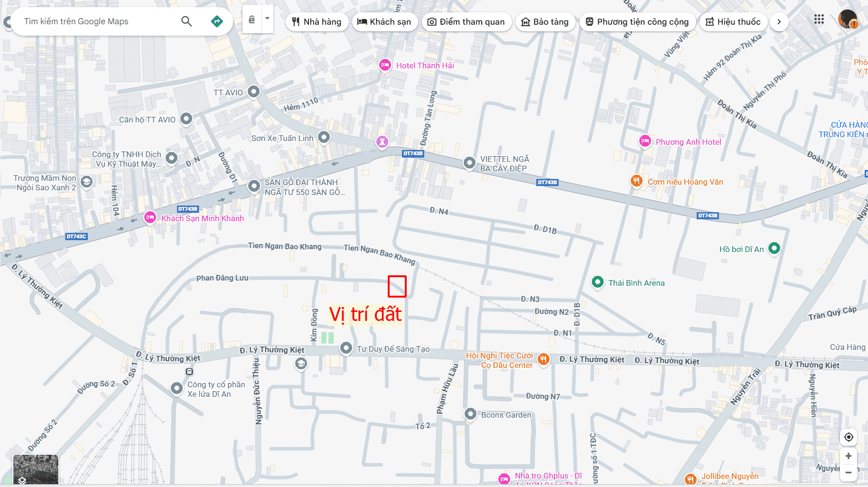Open the language dropdown arrow beside search
The image size is (868, 487).
(x=267, y=19)
